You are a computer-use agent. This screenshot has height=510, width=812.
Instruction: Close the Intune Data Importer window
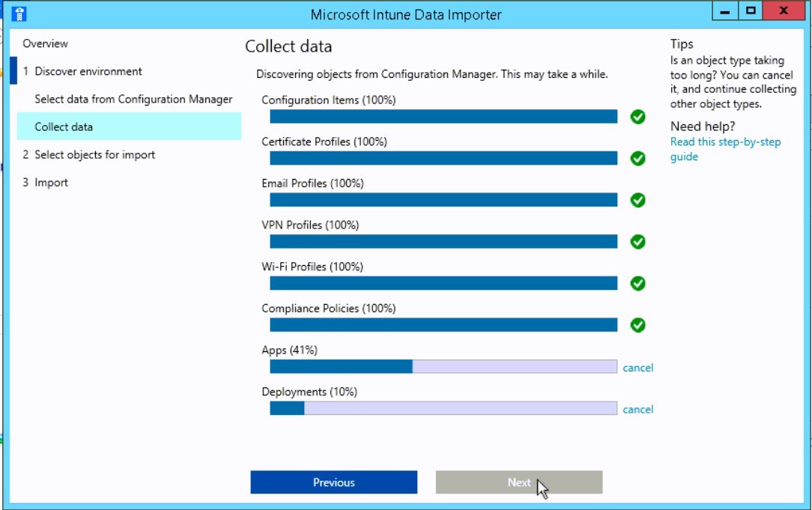(x=784, y=11)
